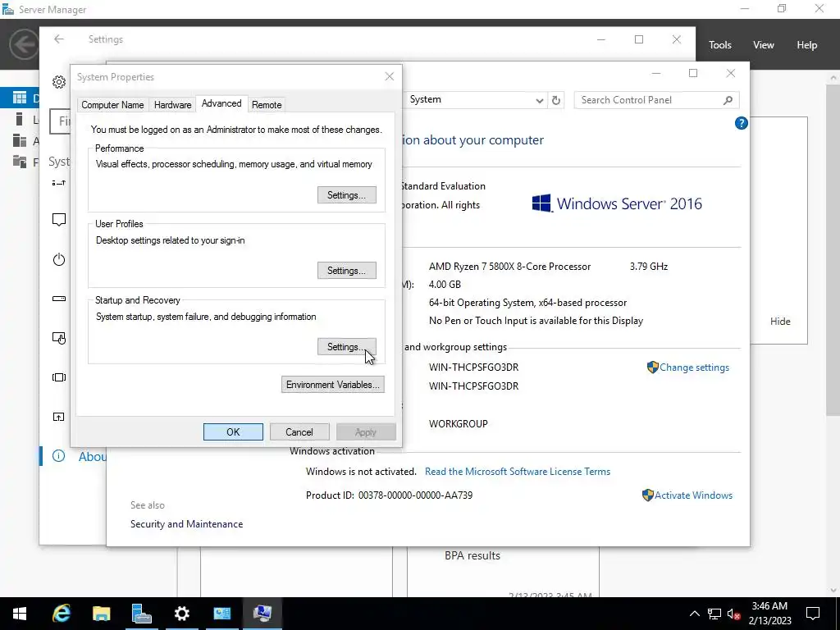Open Security and Maintenance link
The width and height of the screenshot is (840, 630).
(186, 524)
